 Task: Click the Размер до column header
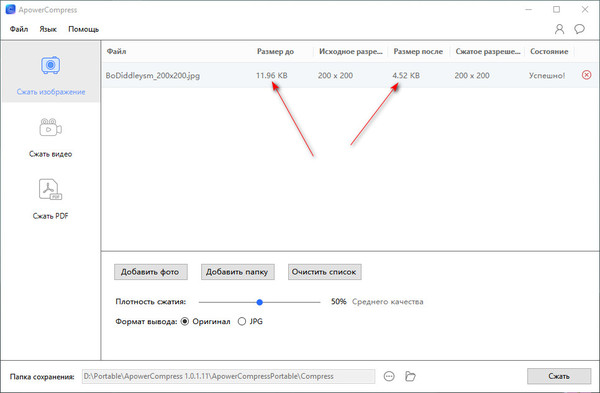click(x=275, y=51)
